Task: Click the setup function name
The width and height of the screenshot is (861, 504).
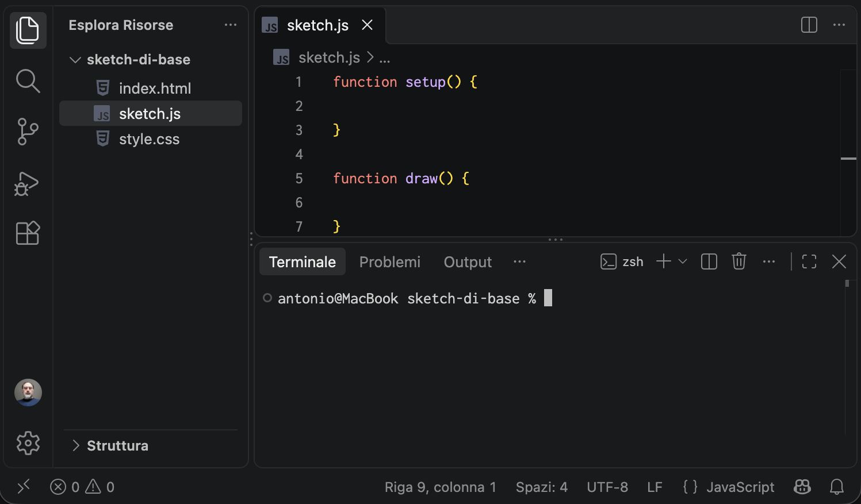Action: pos(426,82)
